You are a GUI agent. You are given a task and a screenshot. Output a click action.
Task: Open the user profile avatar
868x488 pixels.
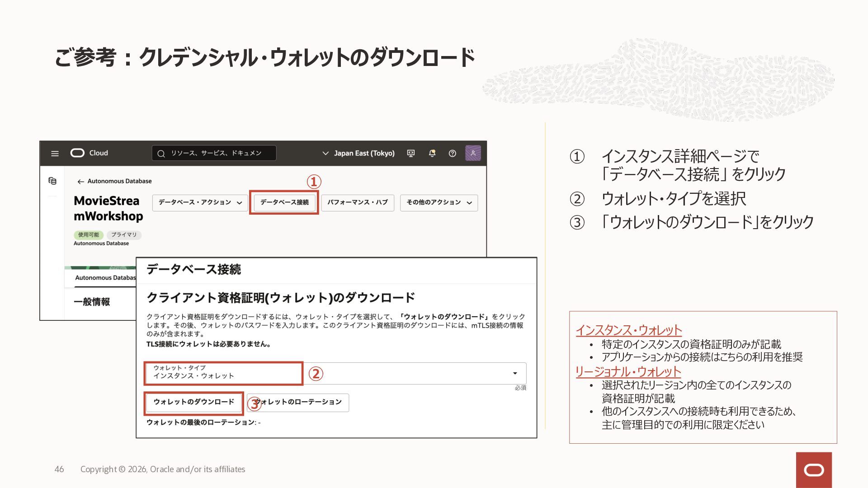click(x=473, y=153)
